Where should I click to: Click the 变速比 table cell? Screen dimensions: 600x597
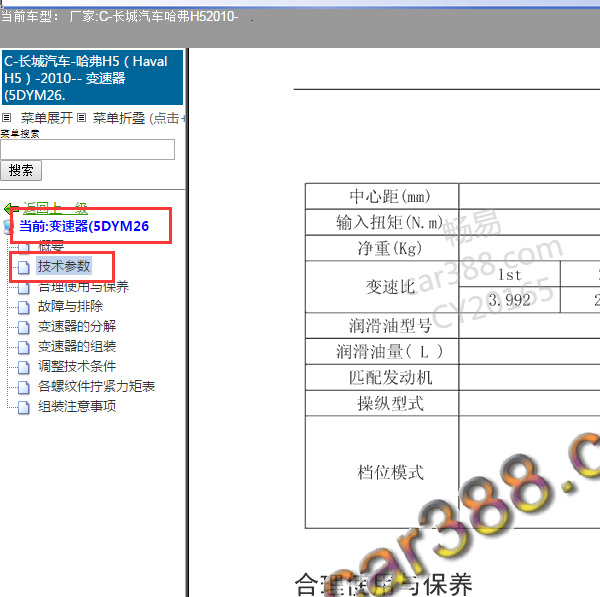coord(382,287)
